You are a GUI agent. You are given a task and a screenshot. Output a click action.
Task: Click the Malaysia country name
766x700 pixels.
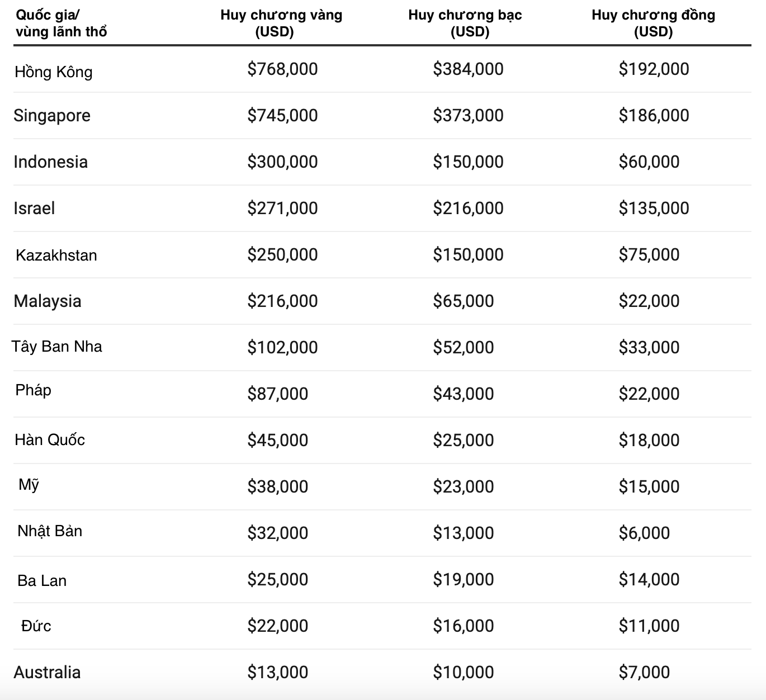pyautogui.click(x=48, y=301)
